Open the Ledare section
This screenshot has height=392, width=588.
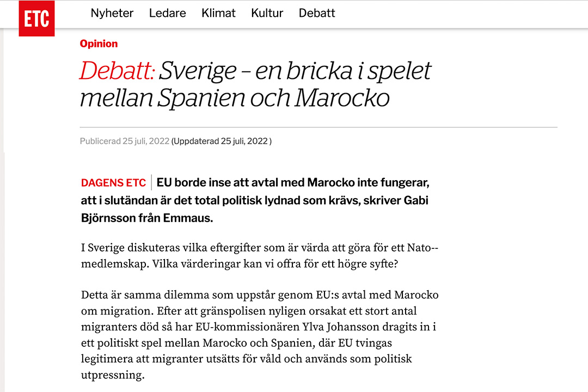(x=167, y=13)
